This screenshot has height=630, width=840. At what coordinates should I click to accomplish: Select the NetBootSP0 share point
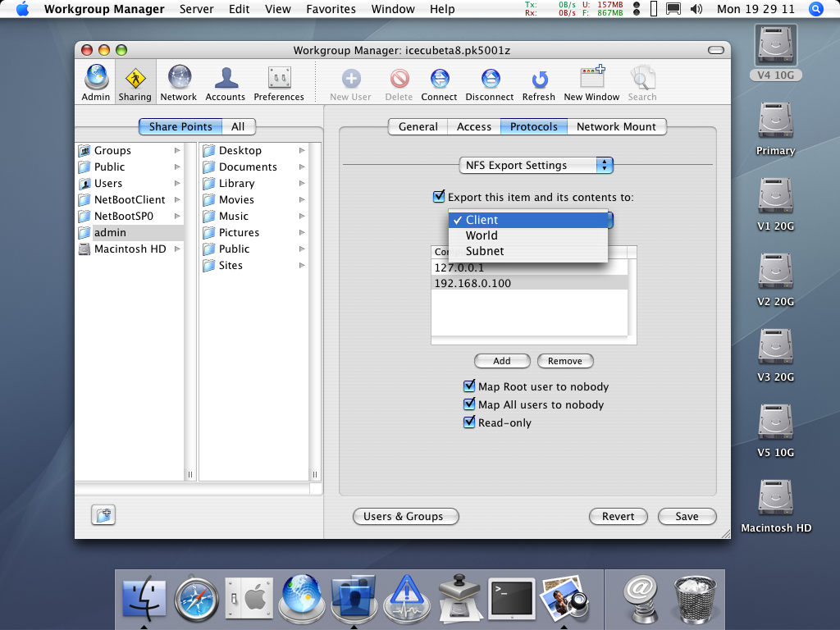(130, 217)
